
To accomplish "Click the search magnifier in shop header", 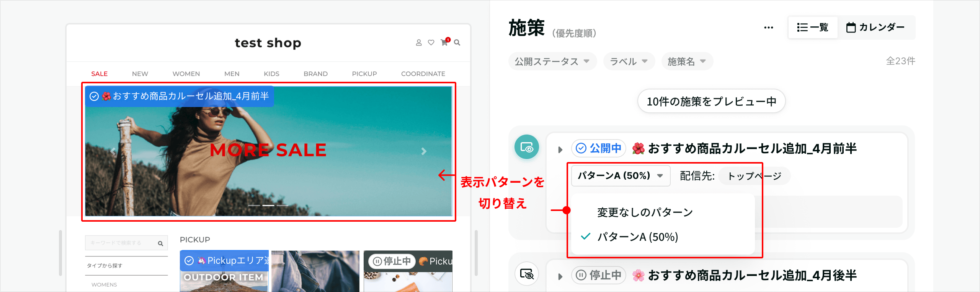I will point(457,43).
